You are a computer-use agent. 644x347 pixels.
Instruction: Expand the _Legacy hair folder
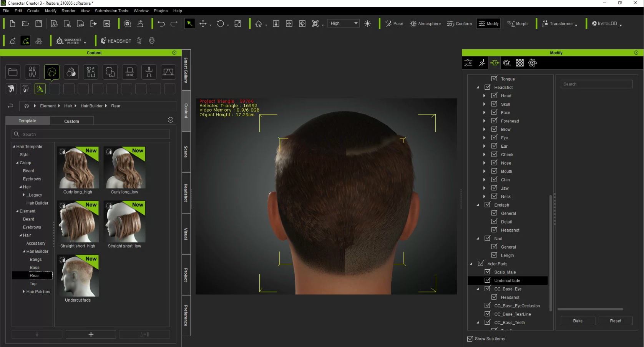point(24,195)
